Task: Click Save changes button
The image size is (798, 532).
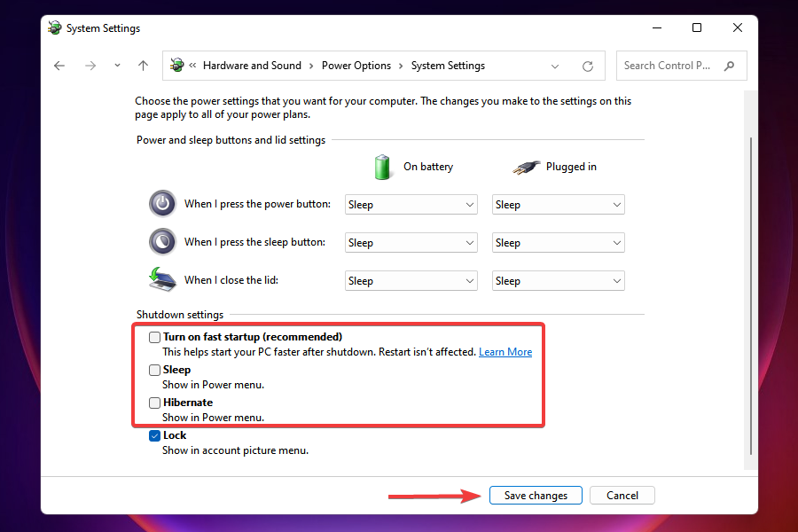Action: click(x=536, y=496)
